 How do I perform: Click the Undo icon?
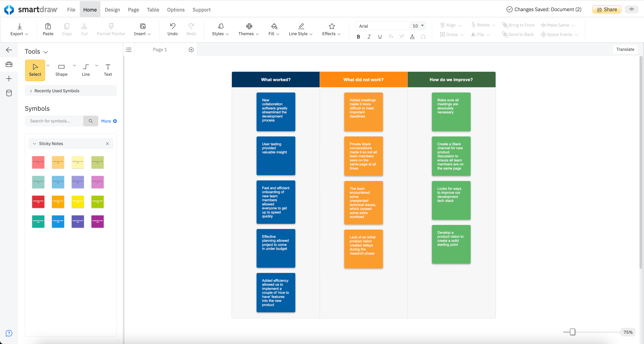point(172,26)
